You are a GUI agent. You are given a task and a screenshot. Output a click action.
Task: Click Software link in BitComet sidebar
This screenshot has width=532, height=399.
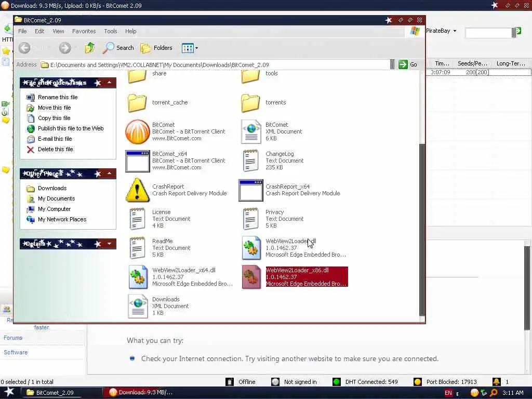pyautogui.click(x=16, y=353)
